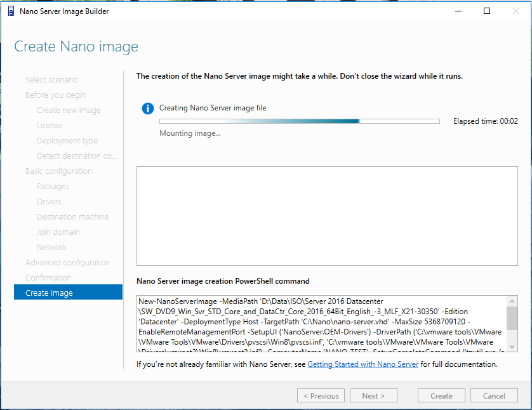Go to the Join domain step
532x410 pixels.
pyautogui.click(x=58, y=232)
